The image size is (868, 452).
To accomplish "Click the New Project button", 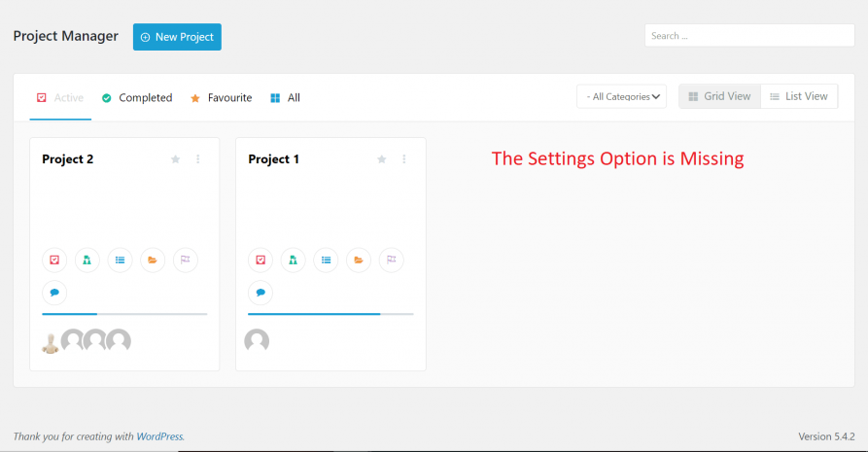I will point(177,37).
